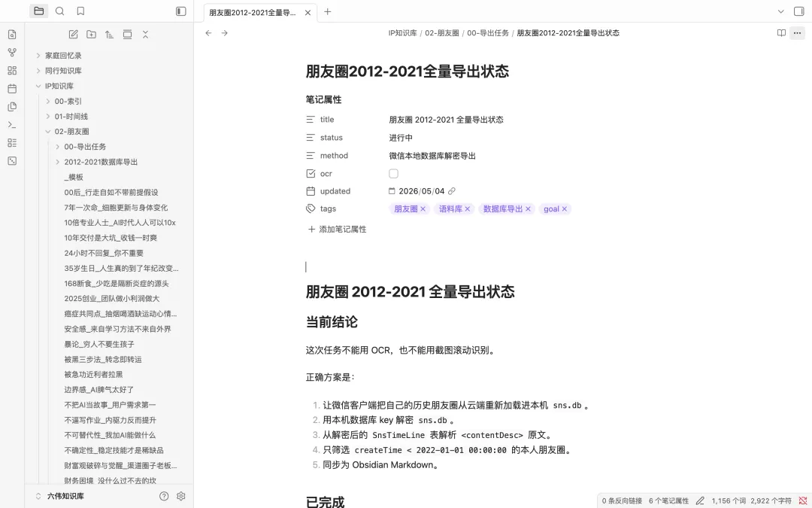Open graph view ribbon icon
Screen dimensions: 812x508
[12, 53]
